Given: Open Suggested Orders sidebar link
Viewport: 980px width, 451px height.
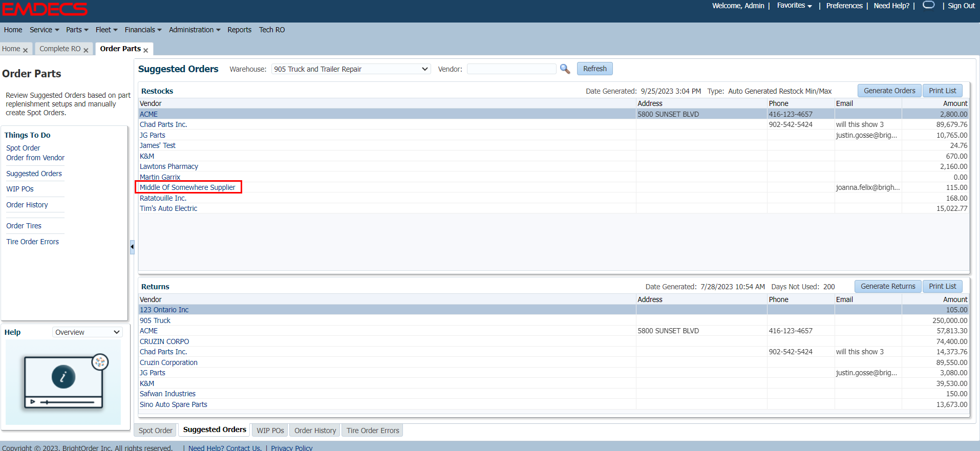Looking at the screenshot, I should pos(34,174).
